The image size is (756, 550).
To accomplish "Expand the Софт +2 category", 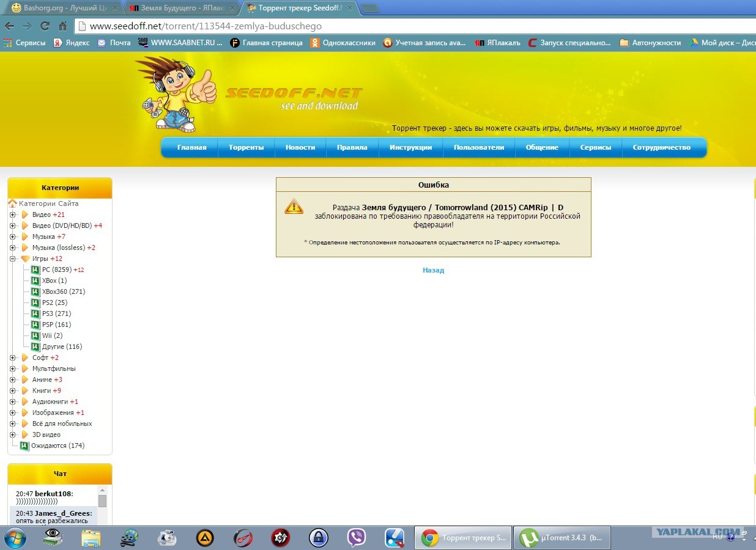I will pyautogui.click(x=12, y=358).
